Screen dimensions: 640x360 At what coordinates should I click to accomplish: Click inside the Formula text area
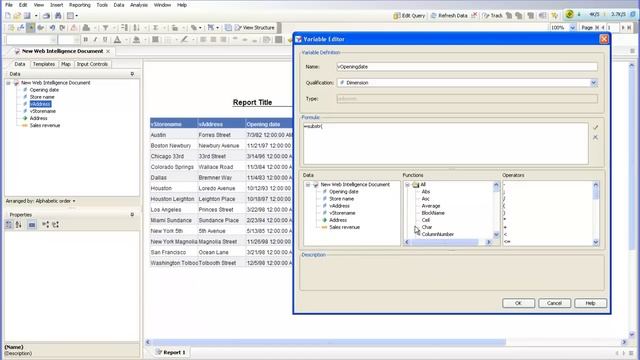[446, 143]
